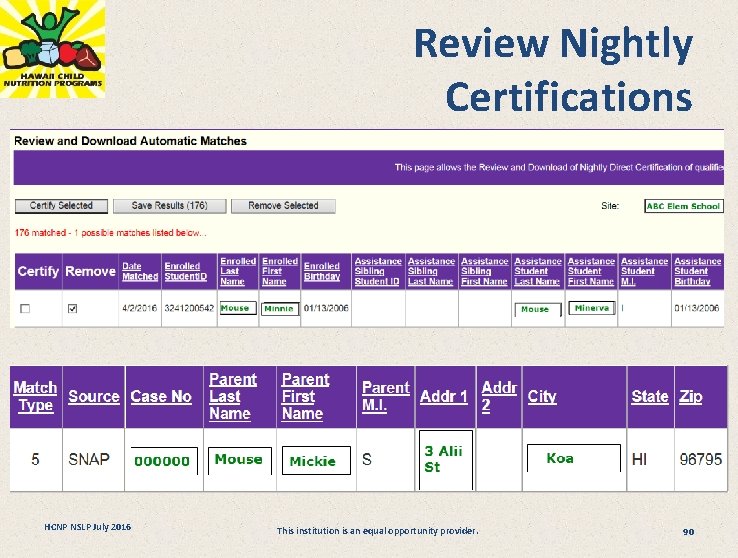This screenshot has width=738, height=558.
Task: Click the Zip column header
Action: pyautogui.click(x=690, y=396)
